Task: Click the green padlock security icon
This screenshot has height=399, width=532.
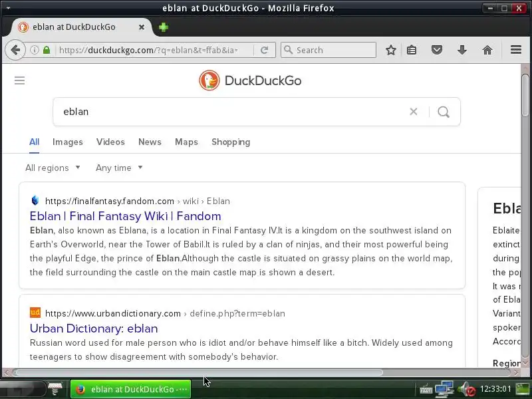Action: click(47, 51)
